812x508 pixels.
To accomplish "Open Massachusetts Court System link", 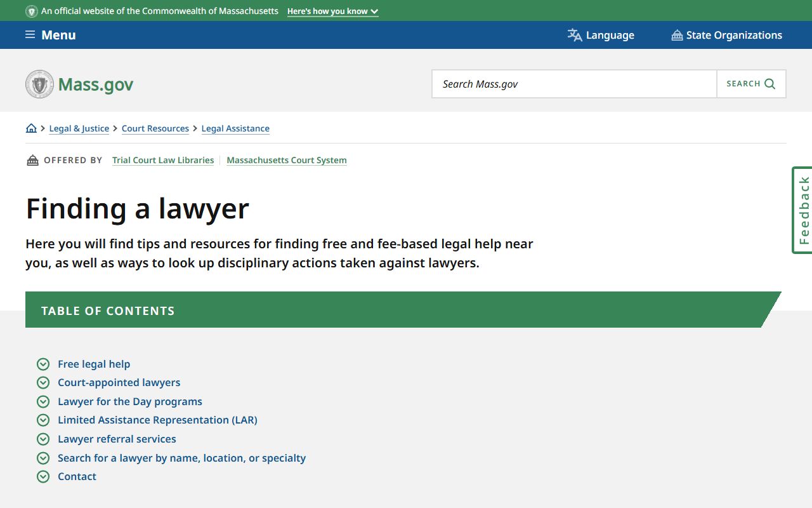I will click(287, 160).
